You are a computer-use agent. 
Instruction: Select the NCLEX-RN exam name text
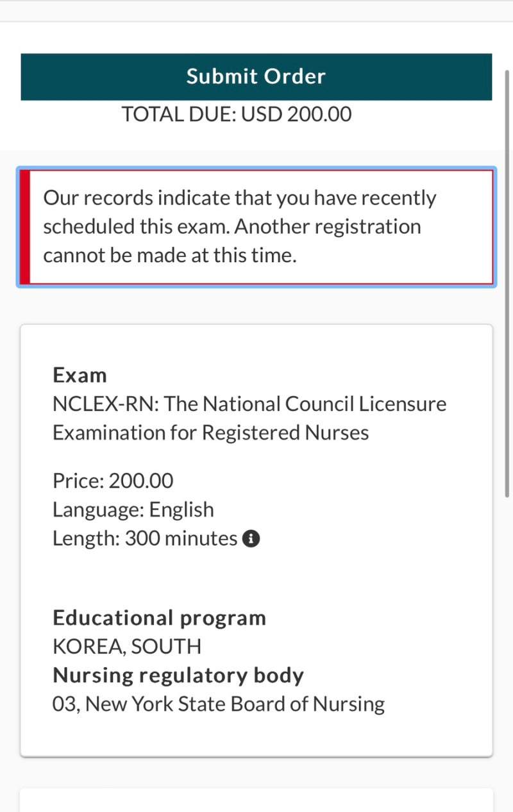pos(249,418)
